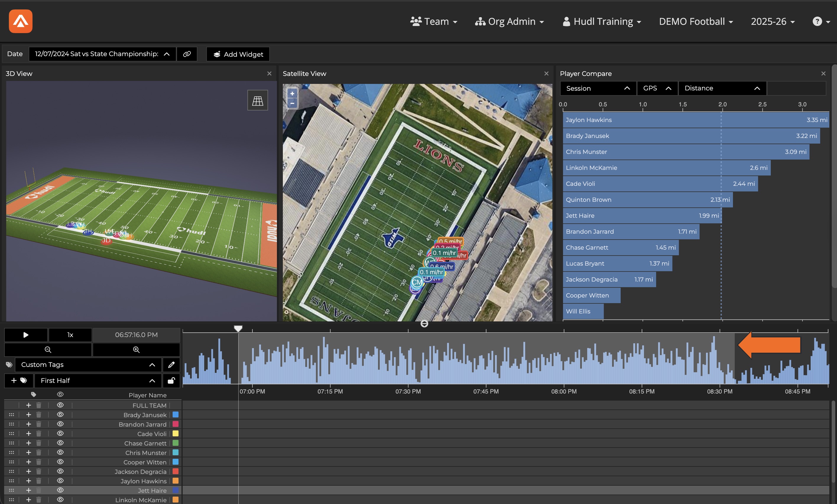Hide Jackson Degracia from view

tap(61, 472)
